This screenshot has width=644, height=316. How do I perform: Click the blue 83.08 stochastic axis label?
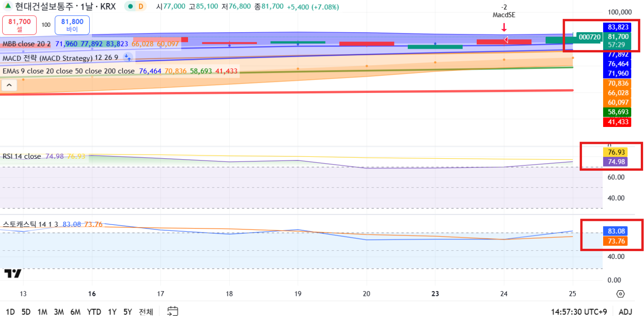pyautogui.click(x=615, y=231)
